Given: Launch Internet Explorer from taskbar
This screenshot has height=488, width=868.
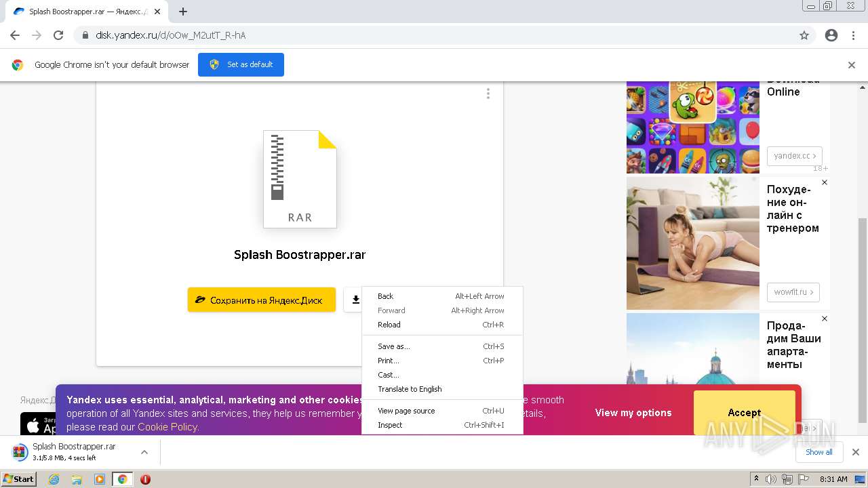Looking at the screenshot, I should coord(54,479).
